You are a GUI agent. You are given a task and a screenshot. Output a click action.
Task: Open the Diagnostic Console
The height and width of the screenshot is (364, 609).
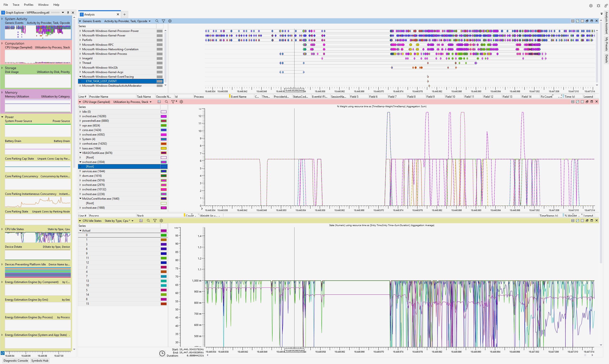click(x=16, y=361)
